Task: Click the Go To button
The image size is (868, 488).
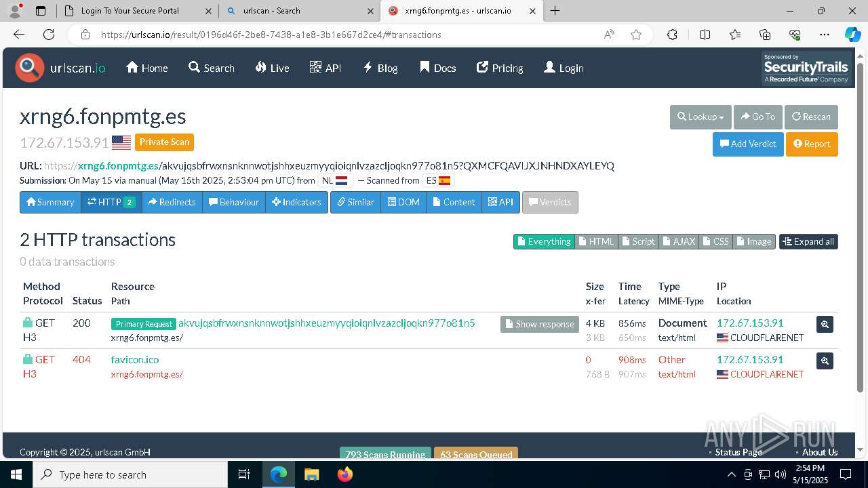Action: click(758, 117)
